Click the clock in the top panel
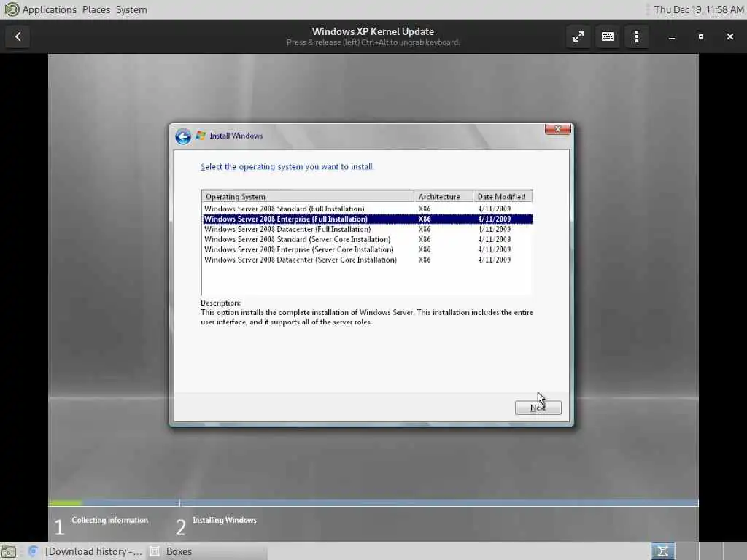This screenshot has height=560, width=747. [x=698, y=9]
